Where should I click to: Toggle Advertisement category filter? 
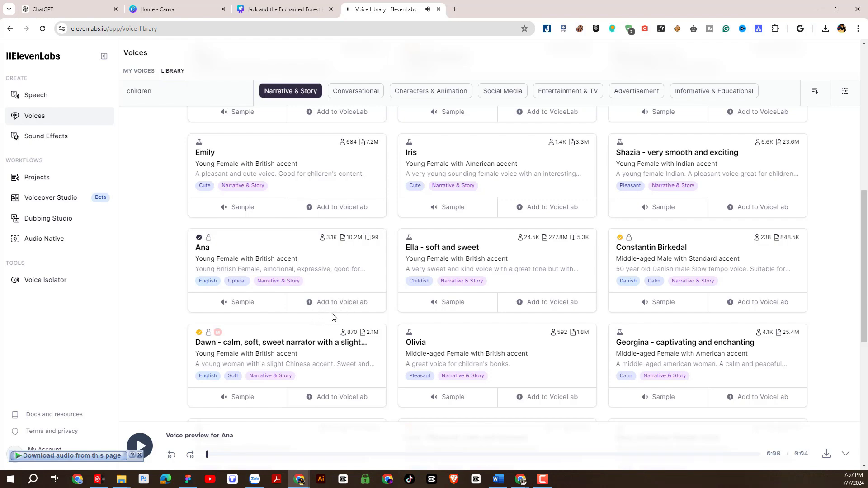coord(636,91)
